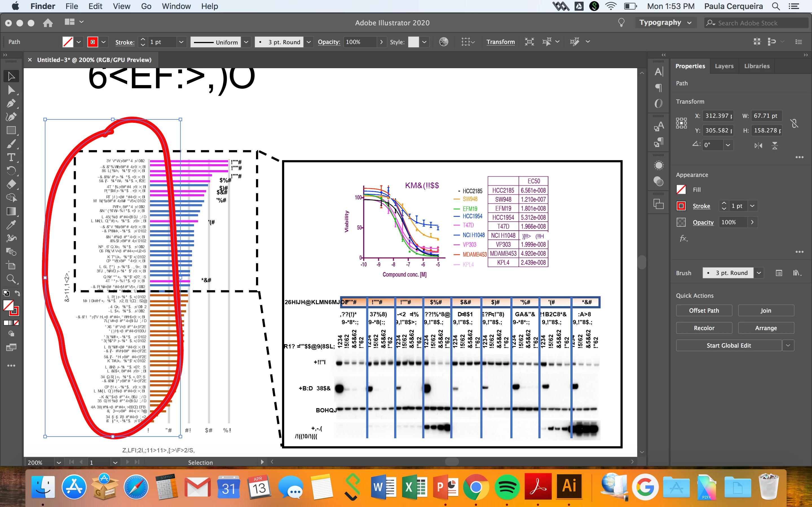Switch to the Layers tab
Viewport: 812px width, 507px height.
coord(724,66)
